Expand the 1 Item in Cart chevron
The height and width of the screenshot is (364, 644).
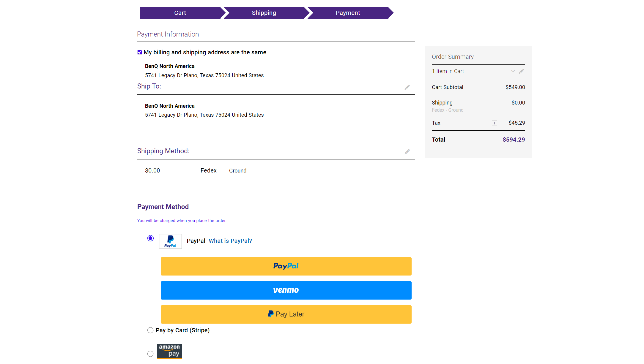tap(513, 71)
